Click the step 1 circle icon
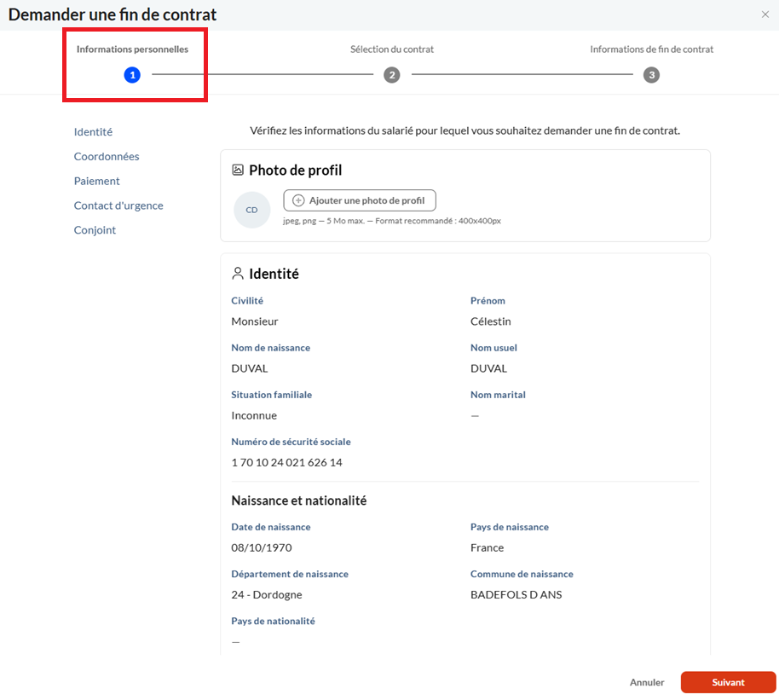This screenshot has width=779, height=700. [132, 75]
